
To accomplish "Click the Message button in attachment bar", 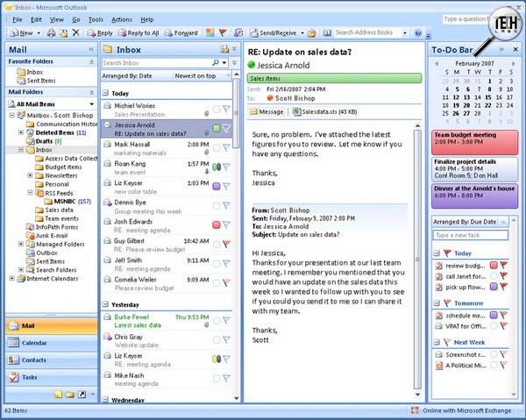I will coord(267,111).
